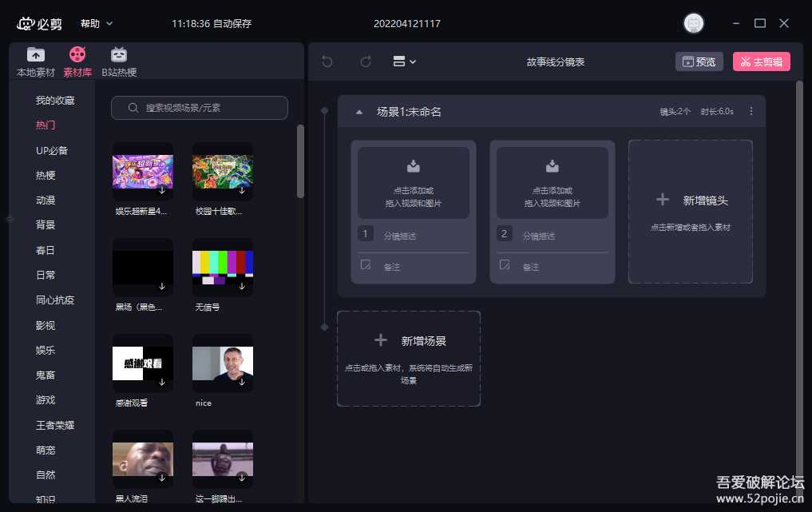Open the 本地素材 local materials tab
Viewport: 812px width, 512px height.
point(36,62)
